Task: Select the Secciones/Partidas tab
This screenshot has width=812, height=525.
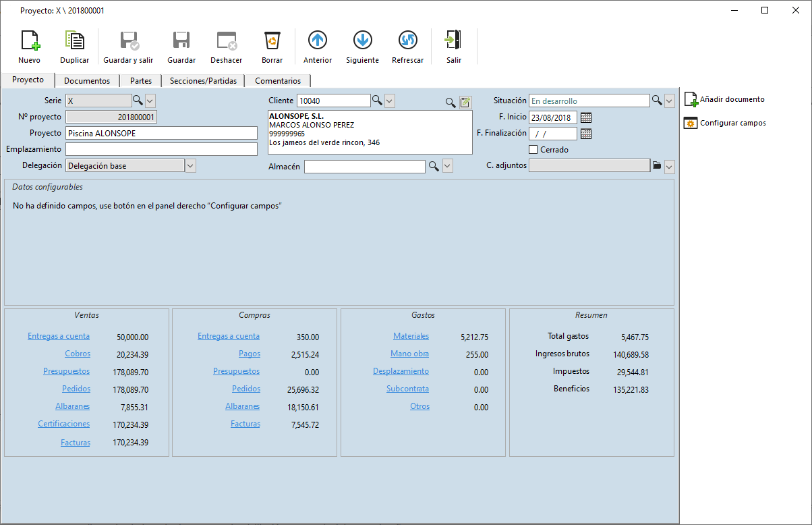Action: [x=203, y=81]
